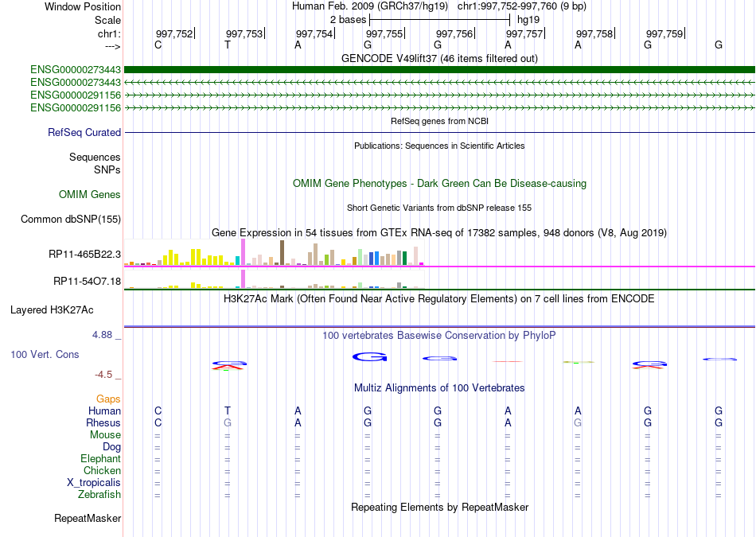Image resolution: width=756 pixels, height=537 pixels.
Task: Click the Sequences track label
Action: [95, 158]
